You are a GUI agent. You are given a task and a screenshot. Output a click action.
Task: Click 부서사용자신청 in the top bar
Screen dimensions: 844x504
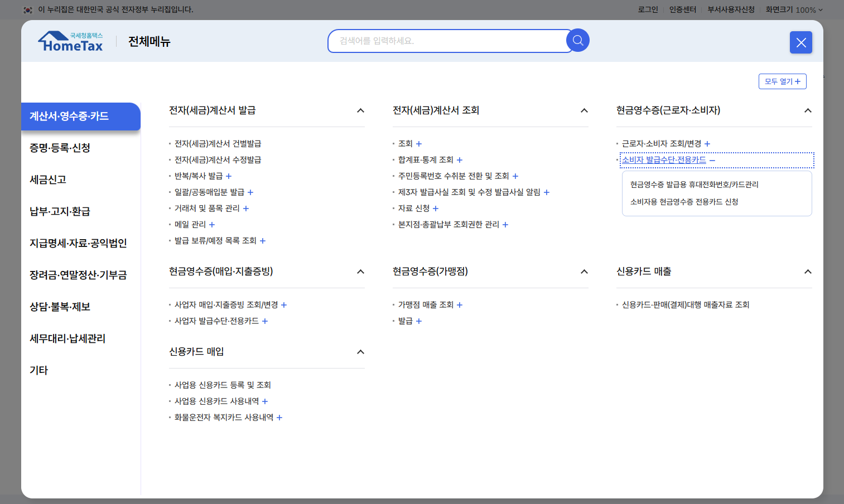(x=730, y=9)
